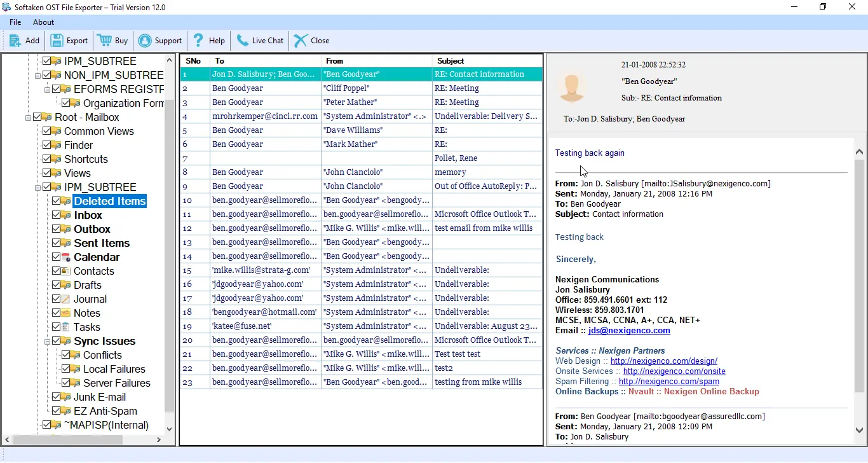Click the Deleted Items folder icon
Viewport: 868px width, 463px height.
(66, 201)
